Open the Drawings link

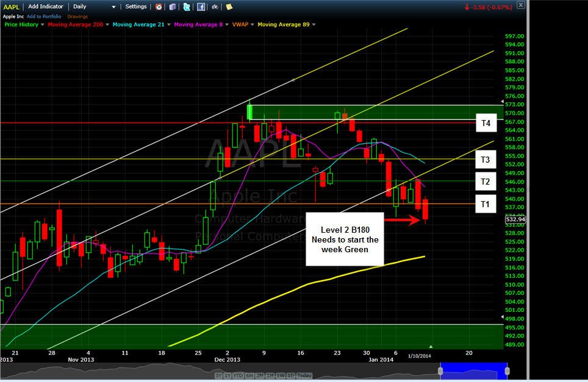click(x=77, y=16)
